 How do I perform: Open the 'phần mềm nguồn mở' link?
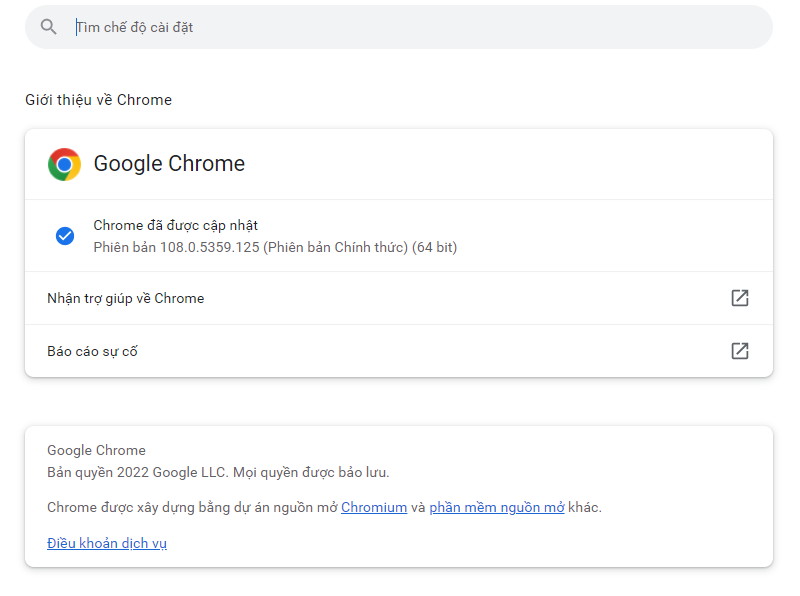(497, 507)
